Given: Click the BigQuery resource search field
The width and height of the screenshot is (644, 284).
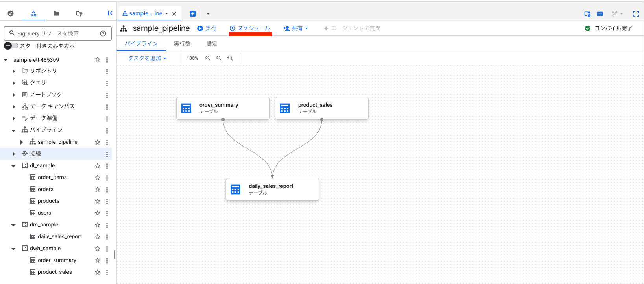Looking at the screenshot, I should tap(55, 33).
